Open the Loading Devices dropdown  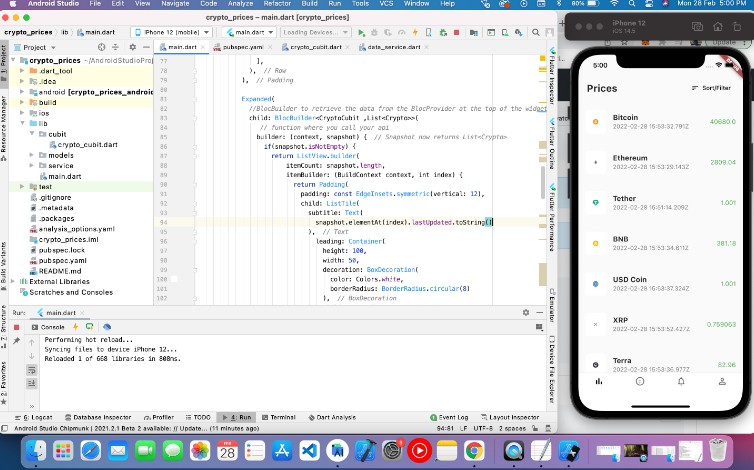[315, 32]
